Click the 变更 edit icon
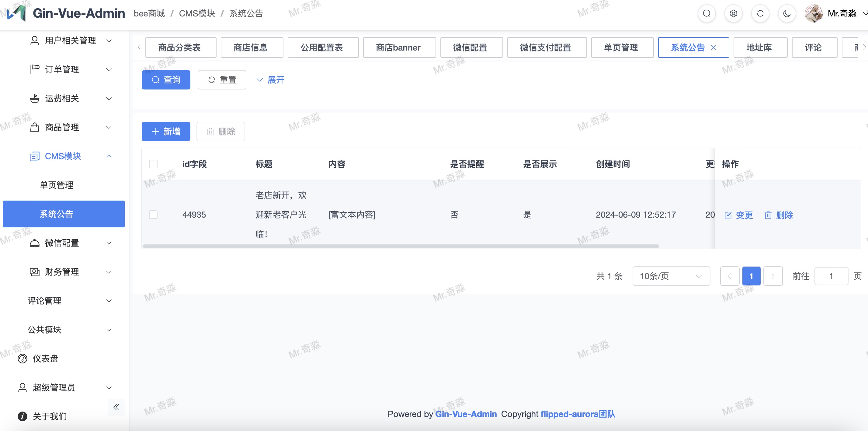 click(x=728, y=215)
